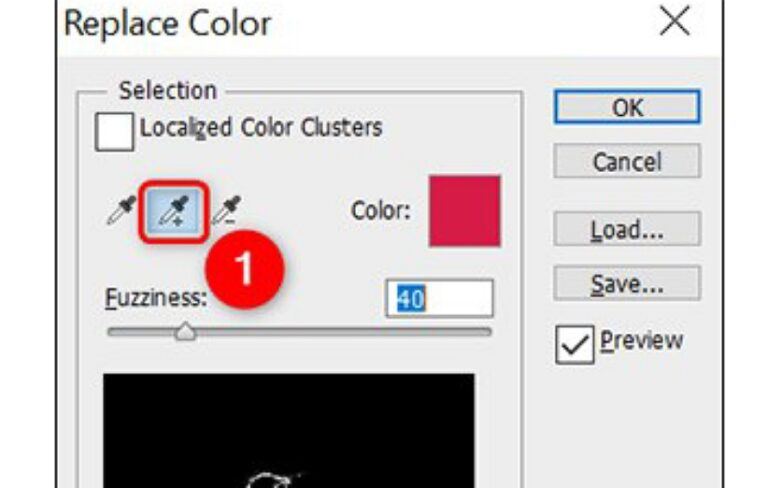
Task: Open the red Color swatch picker
Action: (464, 211)
